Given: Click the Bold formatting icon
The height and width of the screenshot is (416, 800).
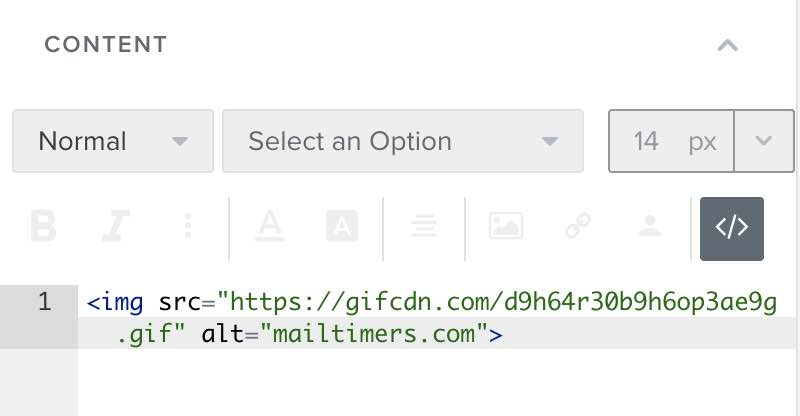Looking at the screenshot, I should point(43,227).
